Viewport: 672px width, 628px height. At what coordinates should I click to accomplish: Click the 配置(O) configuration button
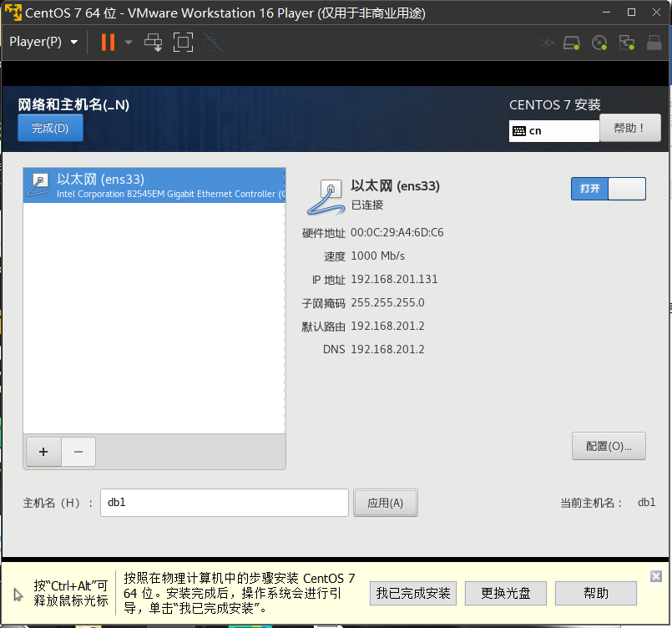pos(608,446)
